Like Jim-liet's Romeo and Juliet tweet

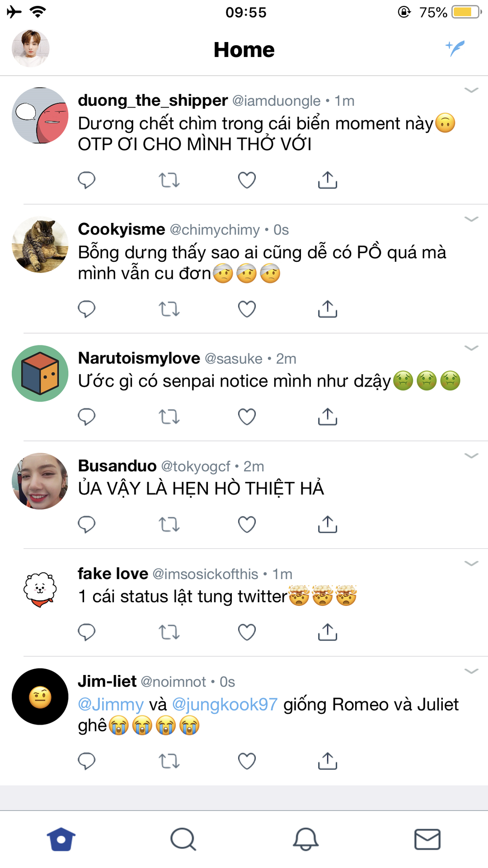click(x=247, y=761)
